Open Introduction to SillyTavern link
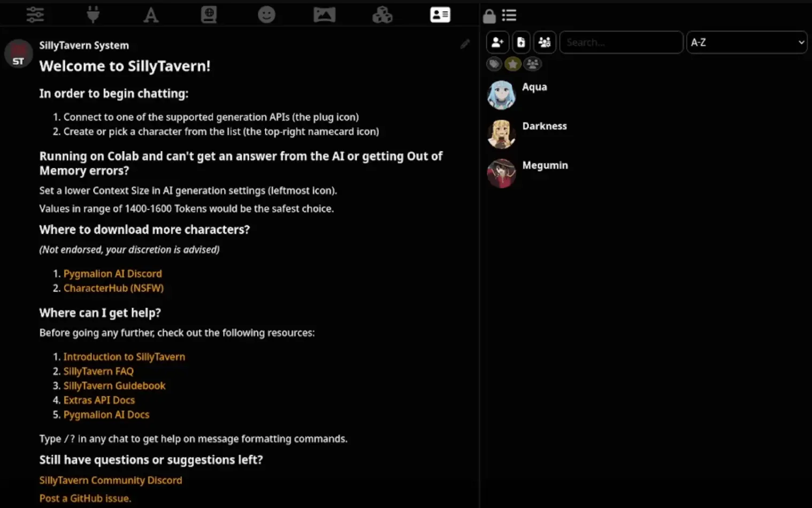 point(124,356)
